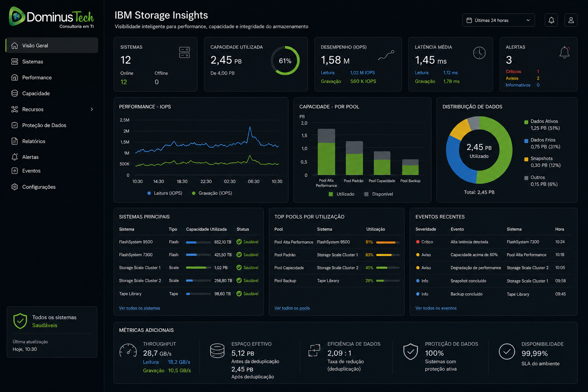Screen dimensions: 588x392
Task: Open the Ver todos os eventos link
Action: [436, 308]
